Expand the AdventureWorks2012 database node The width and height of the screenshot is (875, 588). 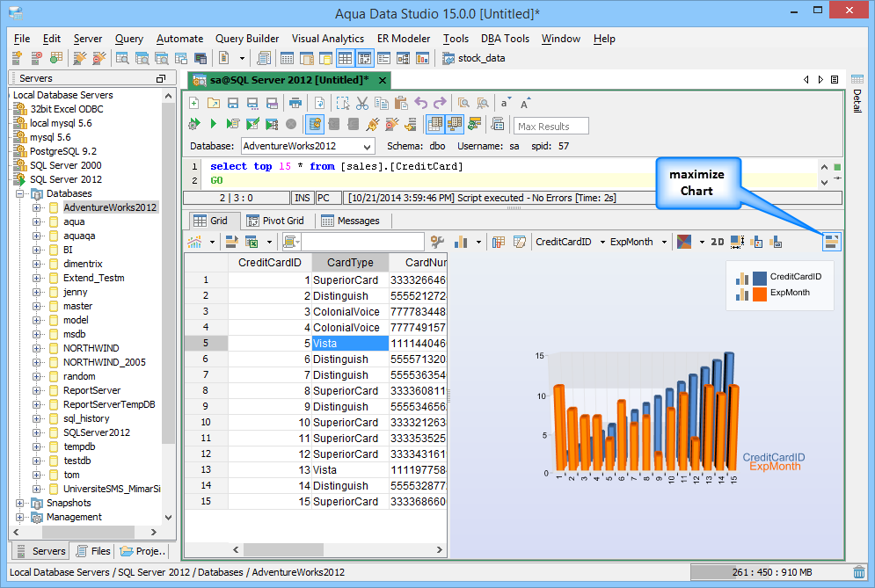[36, 207]
